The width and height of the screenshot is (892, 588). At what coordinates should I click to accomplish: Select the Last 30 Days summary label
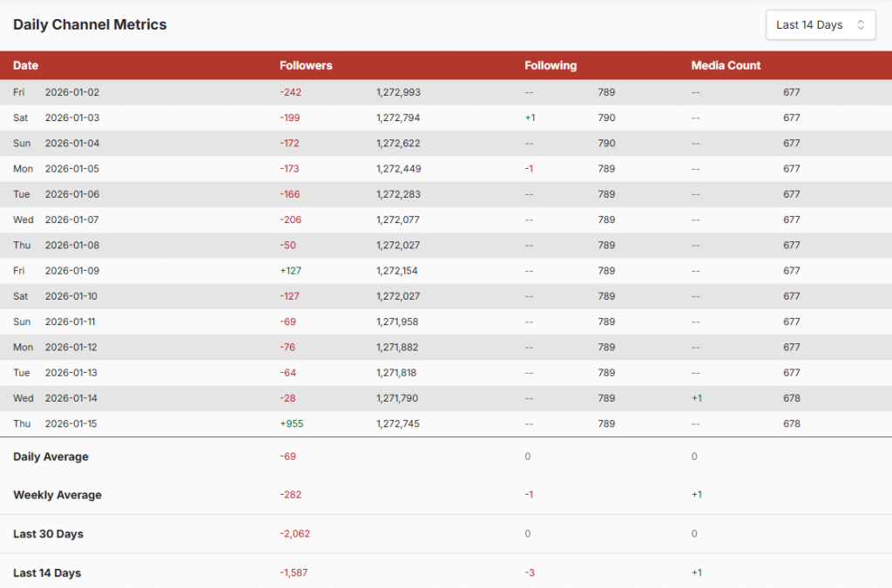(x=48, y=534)
